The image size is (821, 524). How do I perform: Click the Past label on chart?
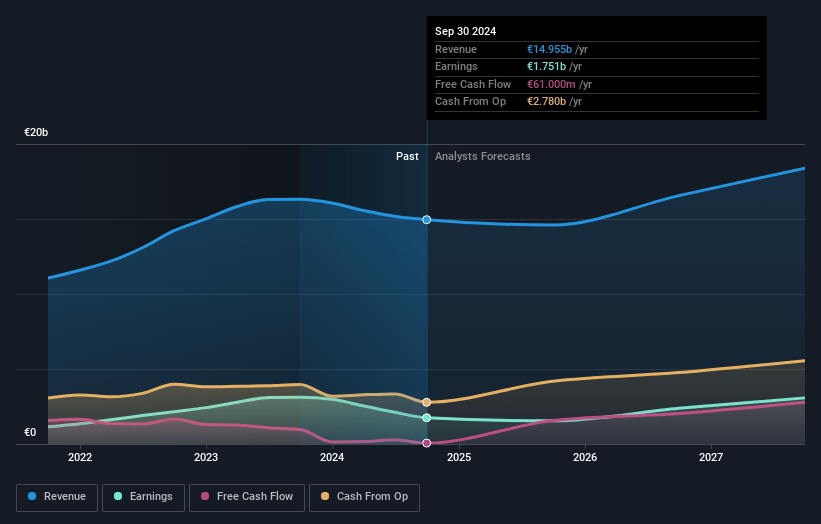(407, 156)
